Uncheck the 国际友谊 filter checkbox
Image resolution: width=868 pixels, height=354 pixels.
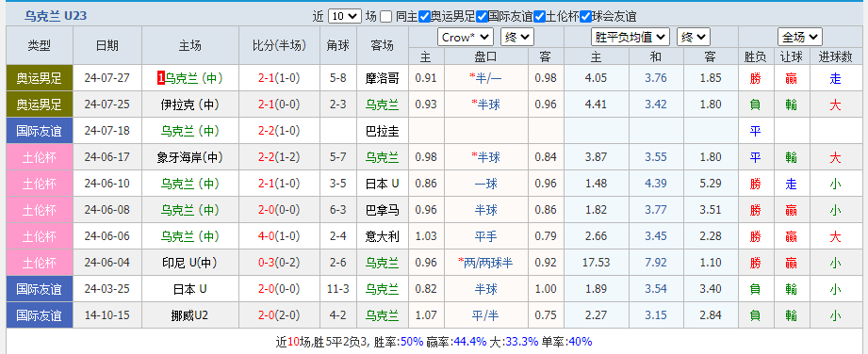tap(482, 17)
